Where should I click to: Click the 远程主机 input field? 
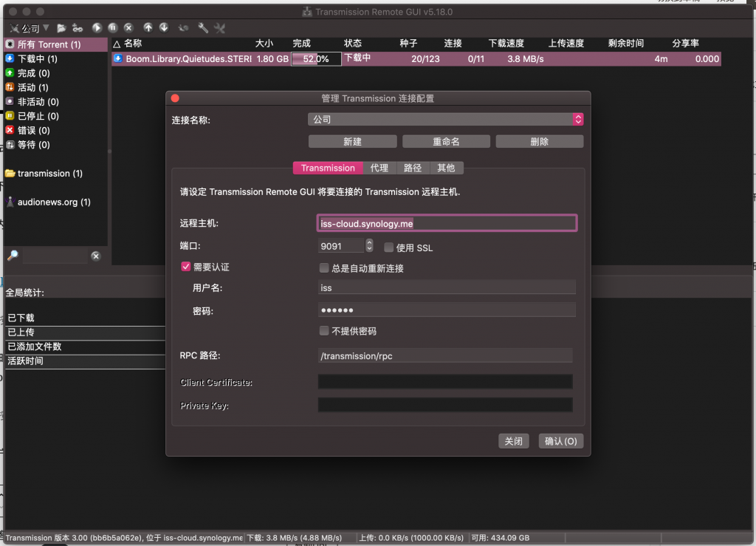447,223
